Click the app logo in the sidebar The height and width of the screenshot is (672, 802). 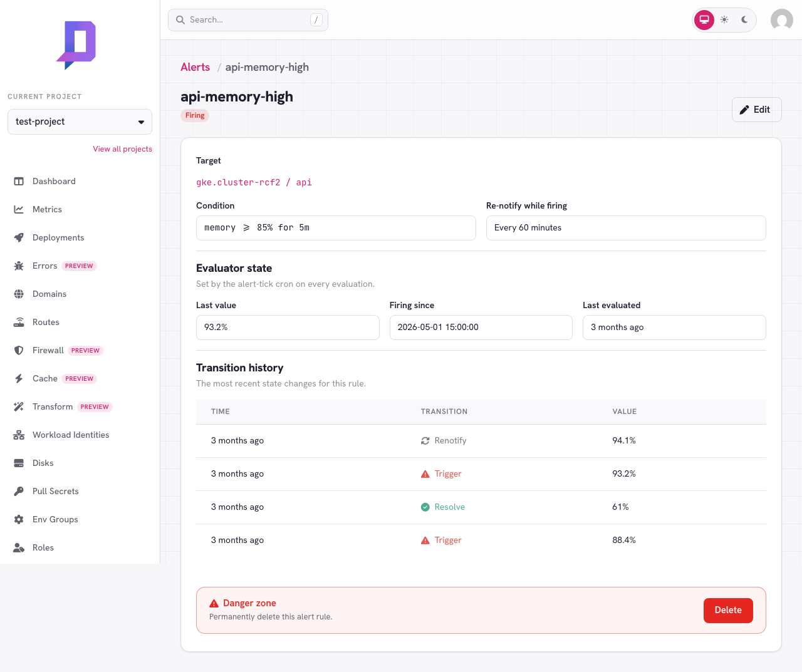click(x=76, y=44)
